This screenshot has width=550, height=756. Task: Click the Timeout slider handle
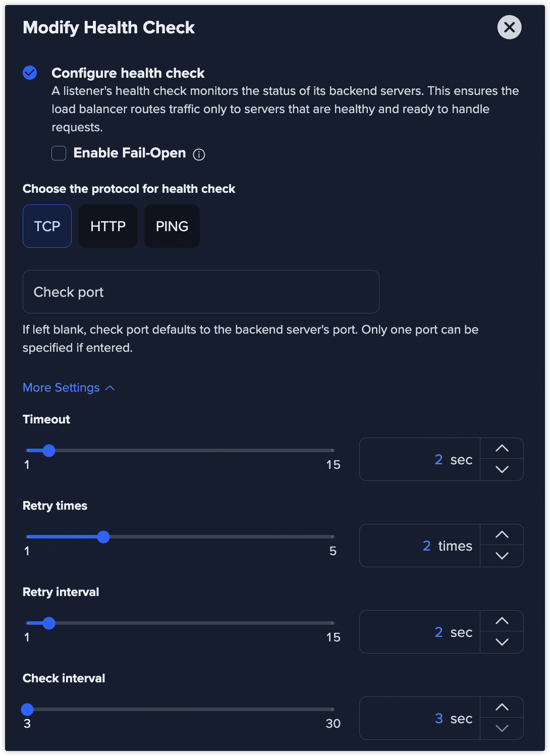pyautogui.click(x=49, y=451)
